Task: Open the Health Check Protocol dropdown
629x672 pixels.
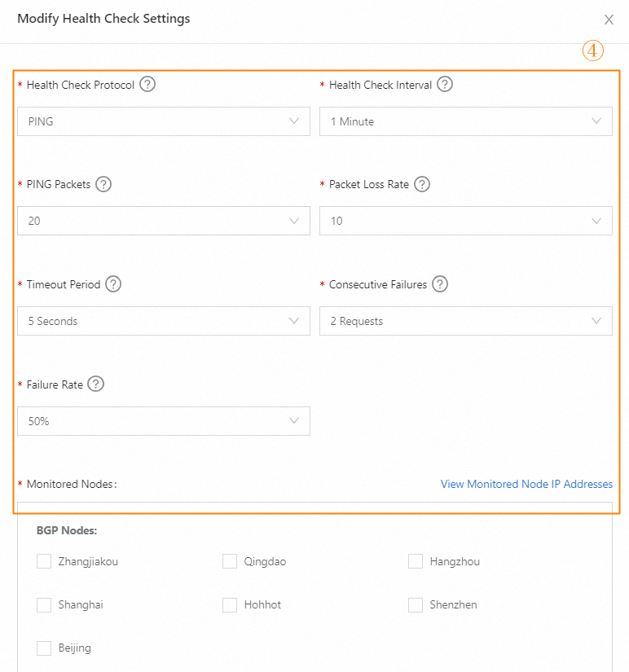Action: tap(163, 121)
